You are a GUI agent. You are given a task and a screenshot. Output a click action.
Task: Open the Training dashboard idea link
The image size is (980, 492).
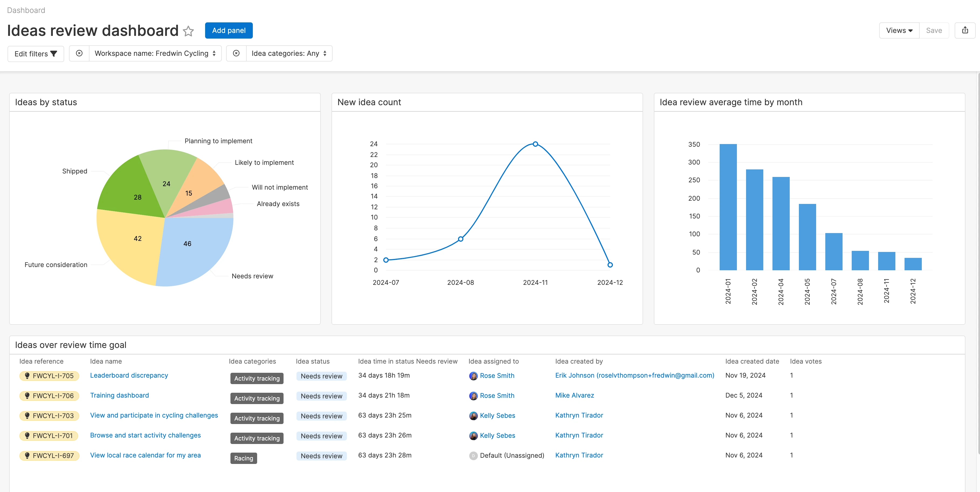(x=119, y=395)
